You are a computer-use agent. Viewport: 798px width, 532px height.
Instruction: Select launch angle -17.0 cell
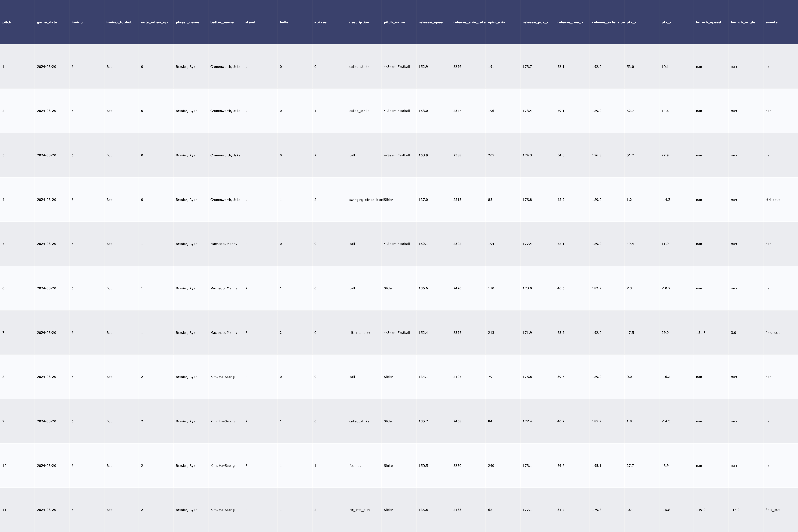(x=735, y=510)
